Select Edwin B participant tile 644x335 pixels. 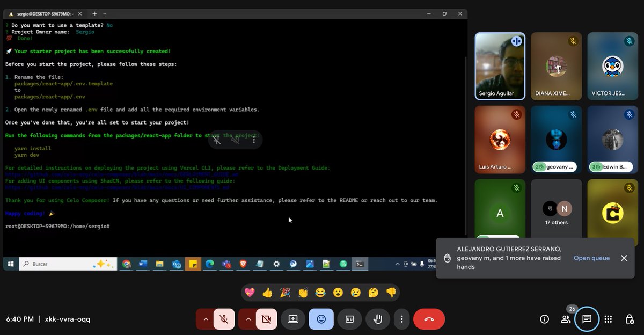pyautogui.click(x=612, y=140)
